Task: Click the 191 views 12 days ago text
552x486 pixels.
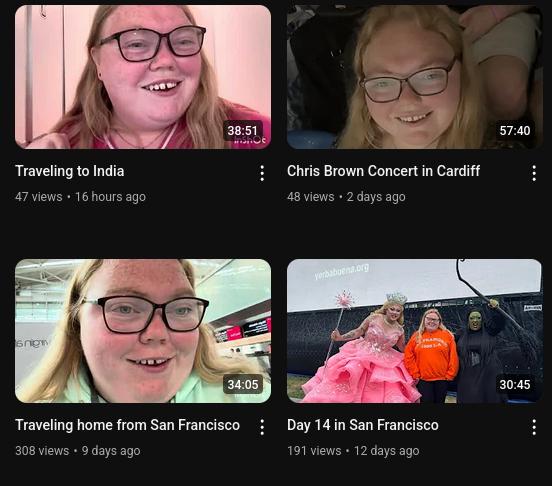Action: (353, 451)
